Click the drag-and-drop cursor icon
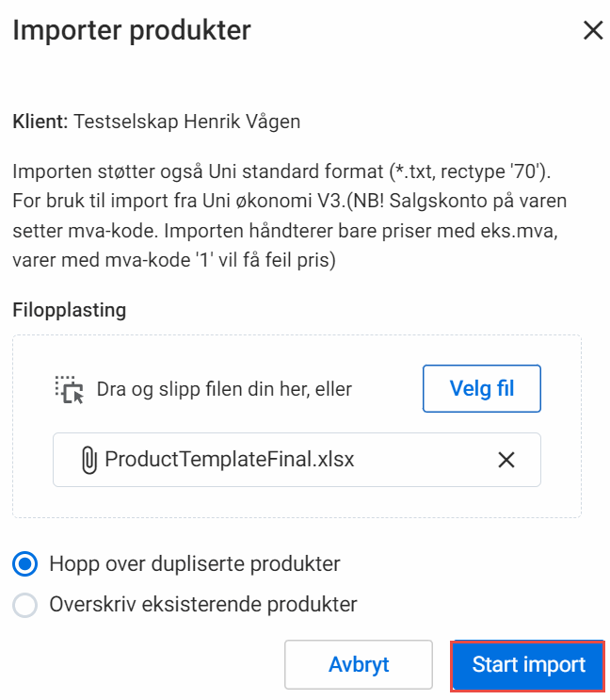Screen dimensions: 610x700 point(70,389)
